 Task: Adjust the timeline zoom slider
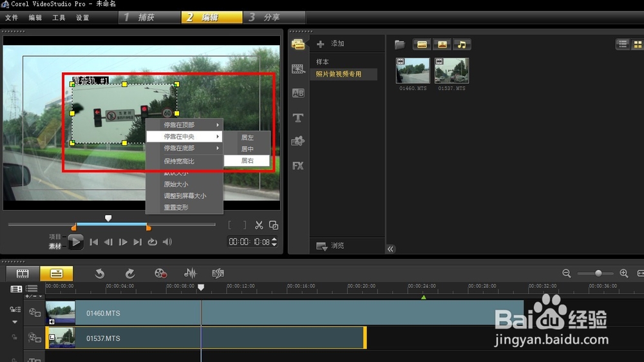pyautogui.click(x=598, y=273)
